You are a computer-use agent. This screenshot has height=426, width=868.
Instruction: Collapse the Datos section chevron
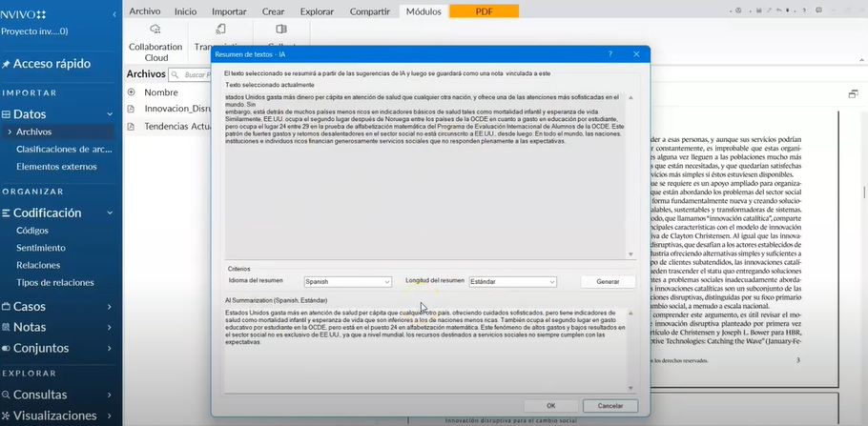click(110, 114)
